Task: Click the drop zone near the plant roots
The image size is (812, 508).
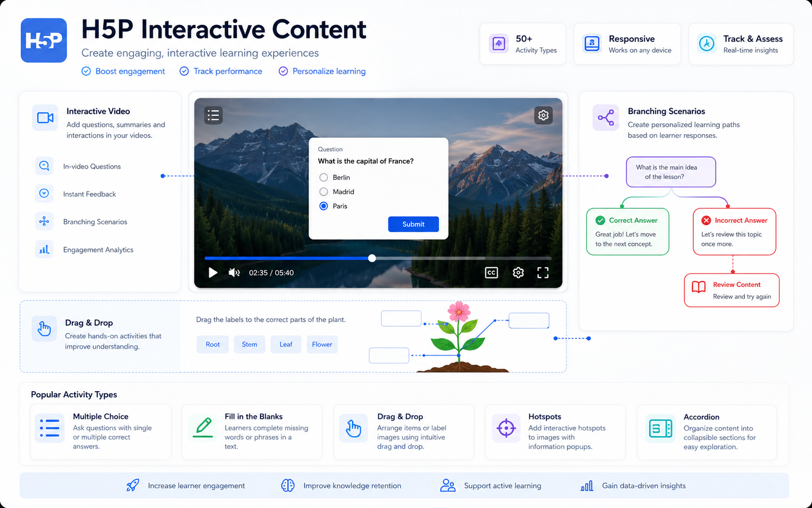Action: [389, 355]
